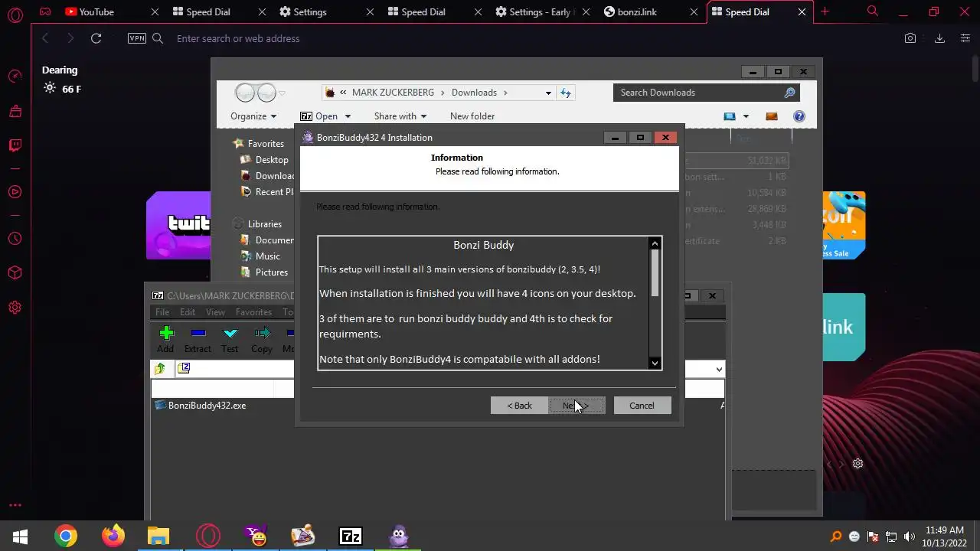Viewport: 980px width, 551px height.
Task: Open 7-Zip File menu
Action: pos(162,312)
